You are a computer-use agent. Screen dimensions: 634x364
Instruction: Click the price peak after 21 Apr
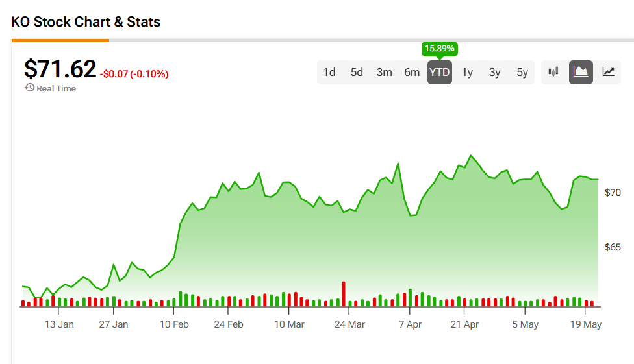(470, 156)
